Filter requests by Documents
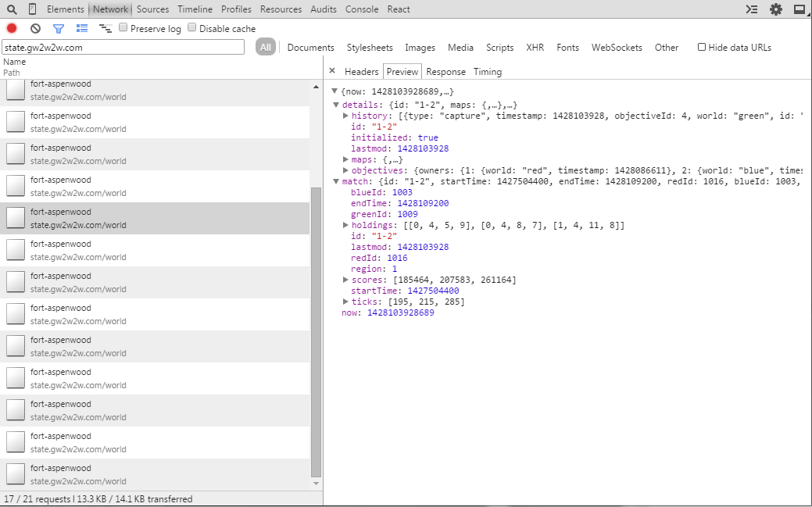The width and height of the screenshot is (812, 507). (311, 47)
